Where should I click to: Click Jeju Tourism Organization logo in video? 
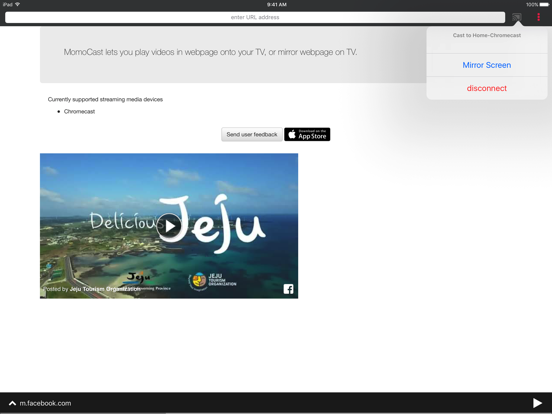tap(212, 281)
